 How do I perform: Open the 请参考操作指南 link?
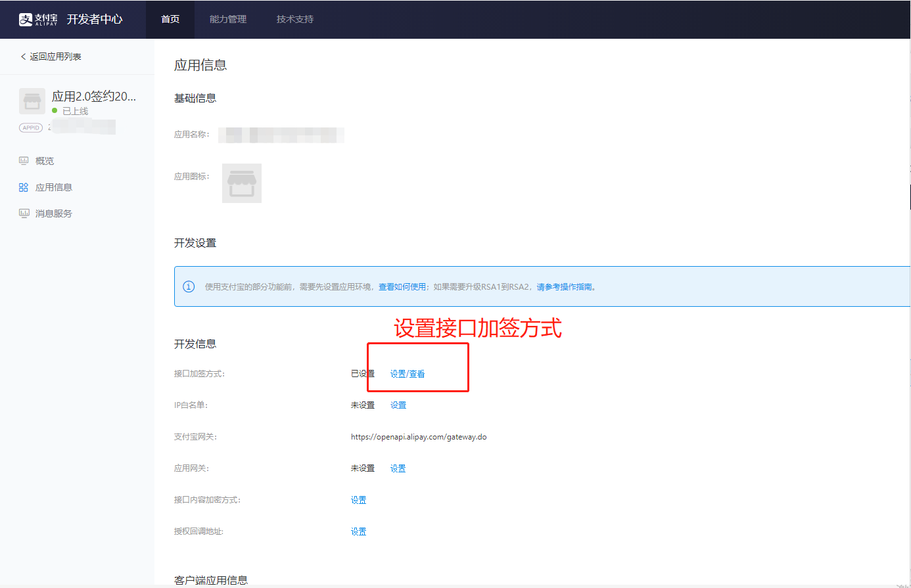coord(564,287)
